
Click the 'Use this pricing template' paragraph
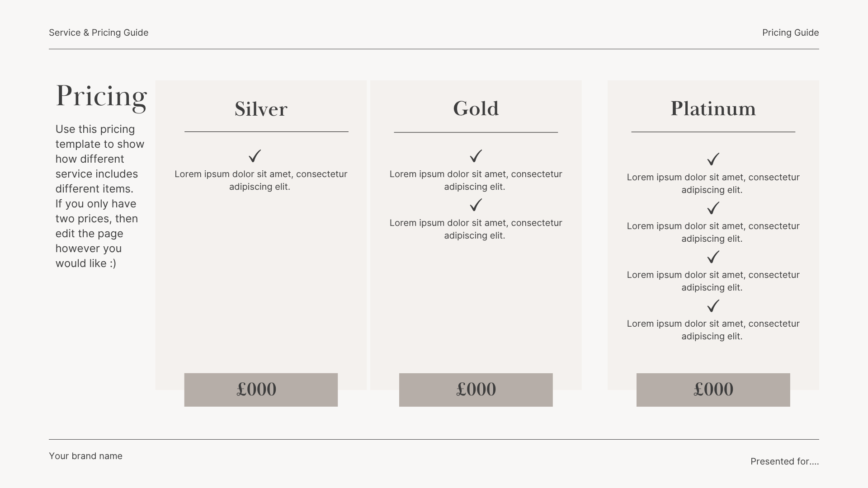(100, 196)
